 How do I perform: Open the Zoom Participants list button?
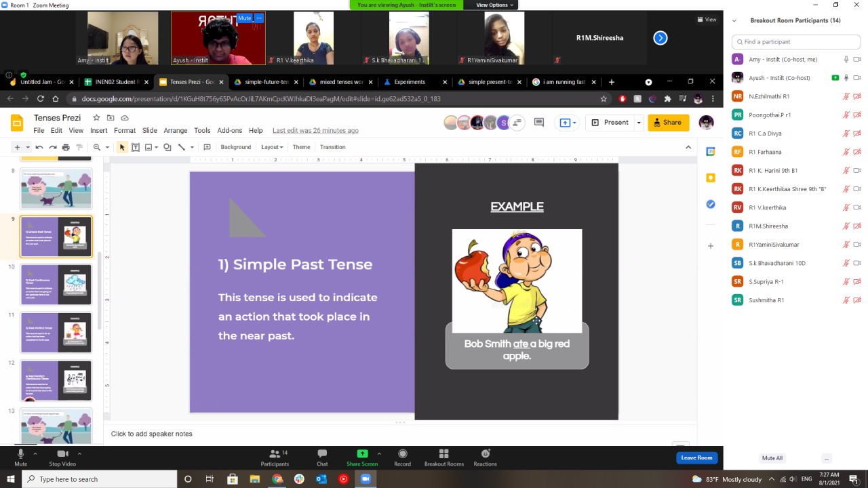point(275,457)
